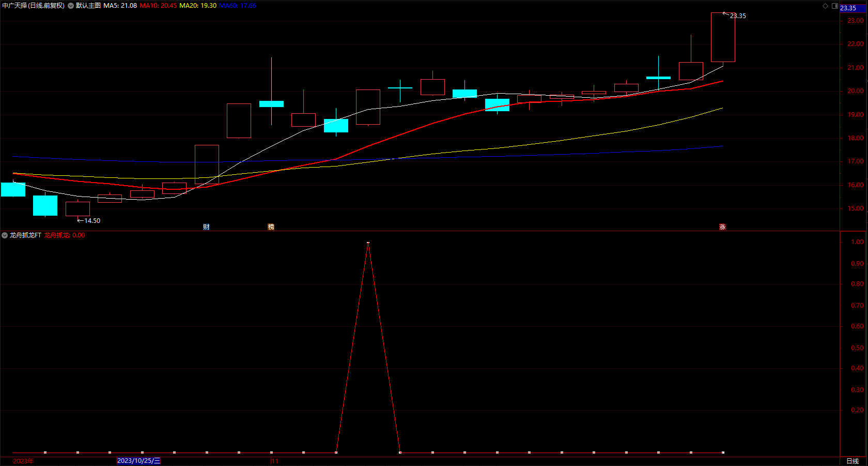Select the red MA10 value label
The image size is (868, 466).
(158, 6)
